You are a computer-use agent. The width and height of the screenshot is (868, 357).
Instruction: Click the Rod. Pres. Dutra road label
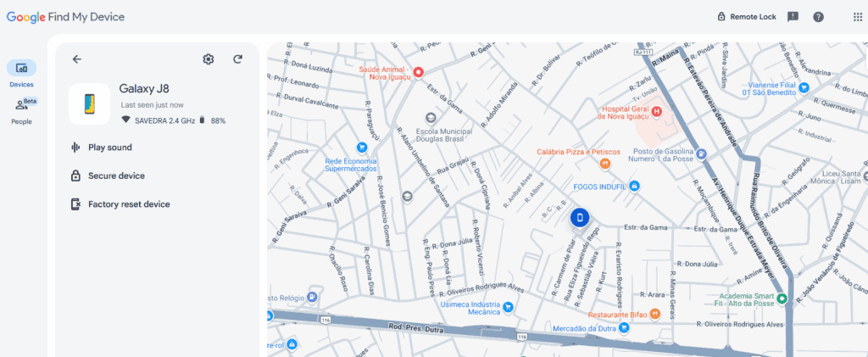(415, 326)
